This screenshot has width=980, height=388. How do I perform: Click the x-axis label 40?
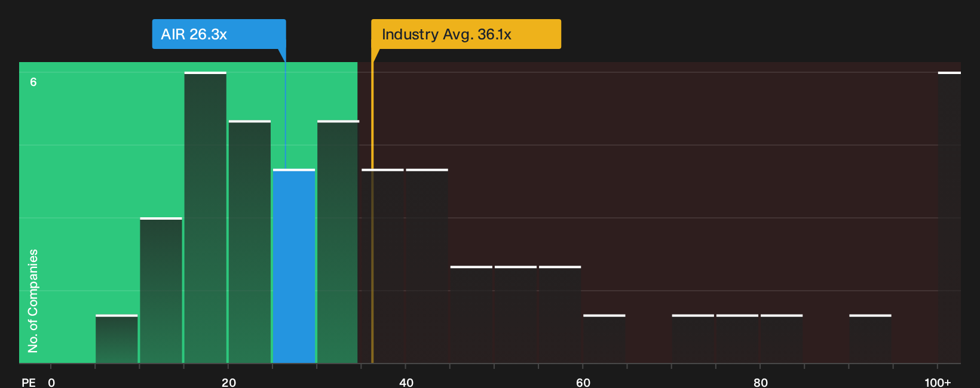[406, 382]
